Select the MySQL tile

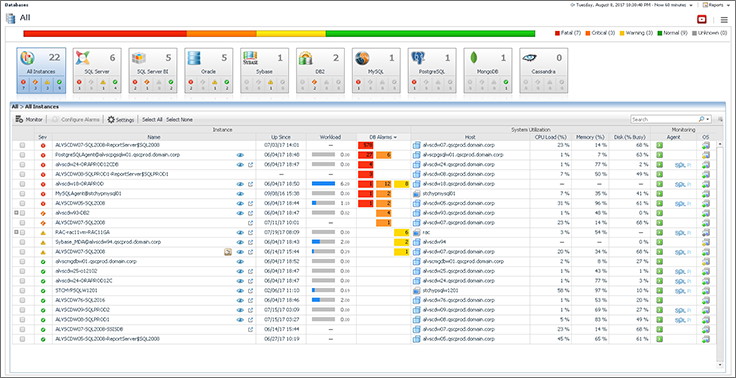pos(376,71)
